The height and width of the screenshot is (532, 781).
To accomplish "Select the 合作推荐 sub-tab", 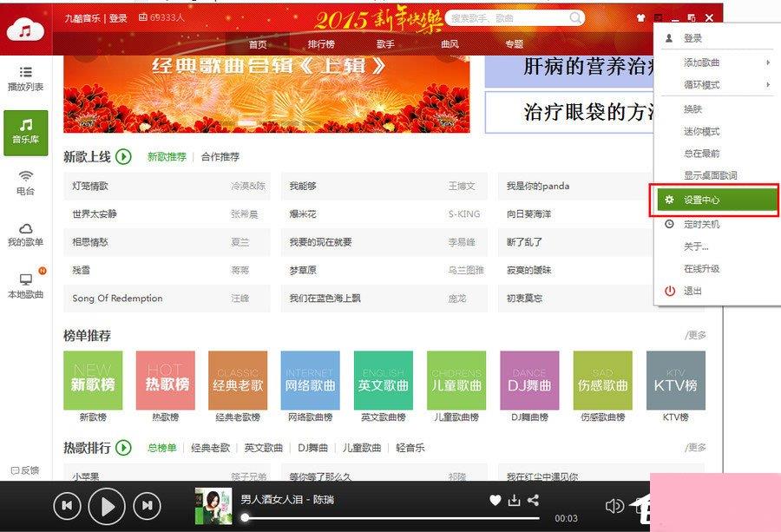I will (220, 157).
